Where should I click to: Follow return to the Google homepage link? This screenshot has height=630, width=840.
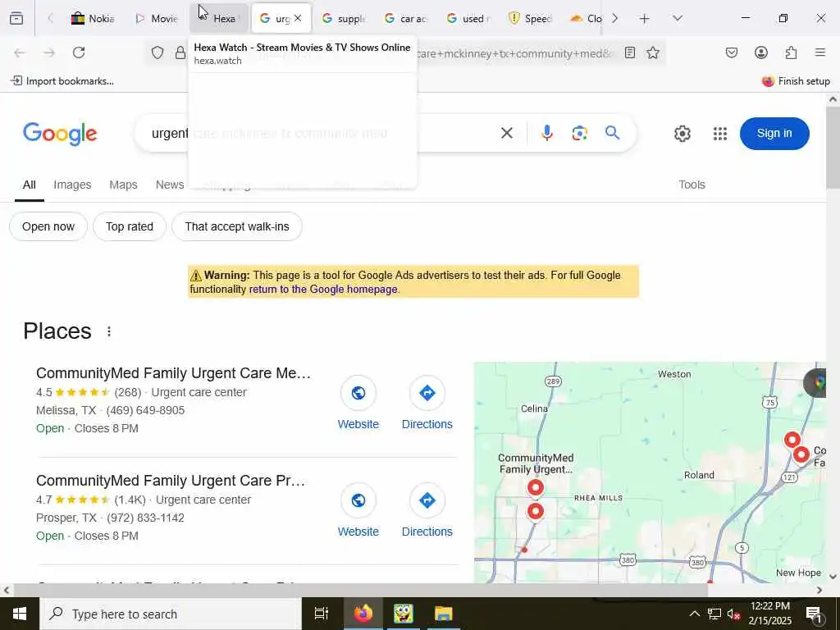323,290
